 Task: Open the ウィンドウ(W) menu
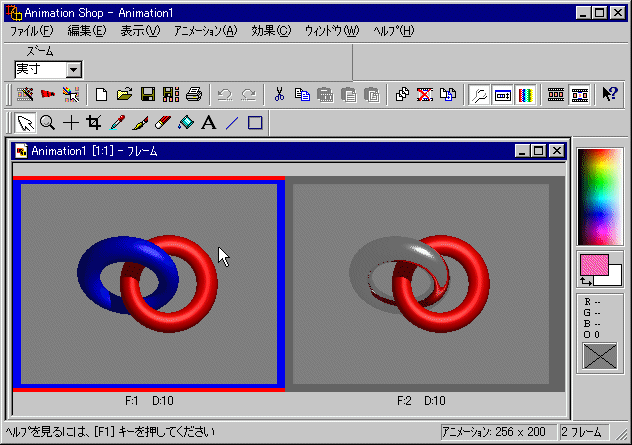pyautogui.click(x=332, y=31)
